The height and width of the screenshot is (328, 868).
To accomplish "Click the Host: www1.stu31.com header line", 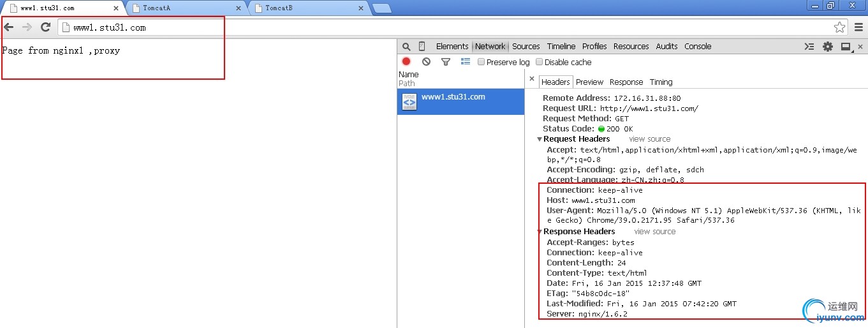I will pyautogui.click(x=591, y=200).
